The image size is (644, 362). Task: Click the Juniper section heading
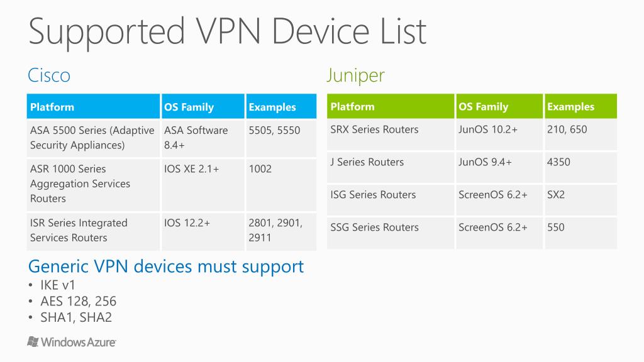click(356, 75)
